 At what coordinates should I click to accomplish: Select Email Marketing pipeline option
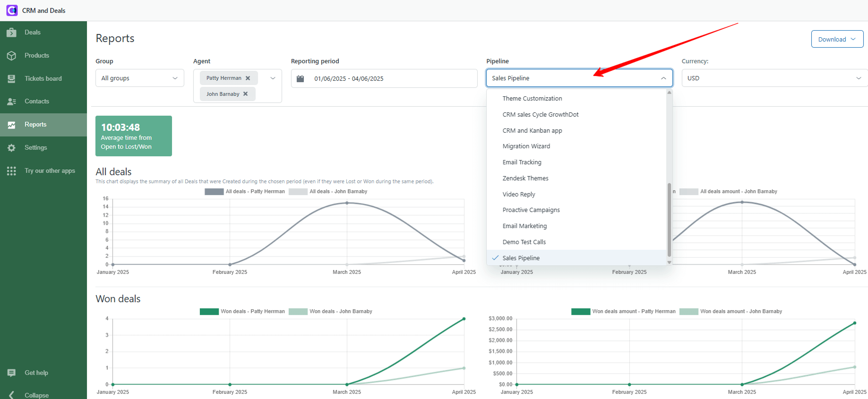(x=524, y=226)
